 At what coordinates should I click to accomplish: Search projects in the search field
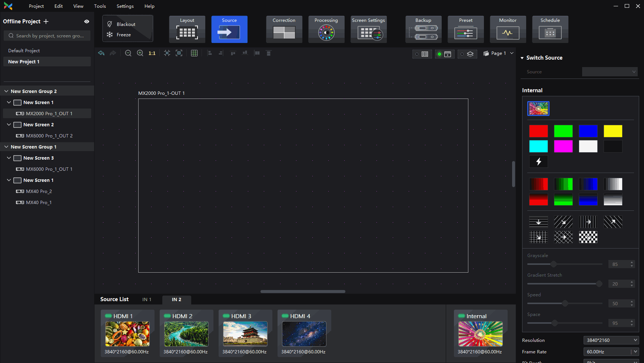[47, 36]
